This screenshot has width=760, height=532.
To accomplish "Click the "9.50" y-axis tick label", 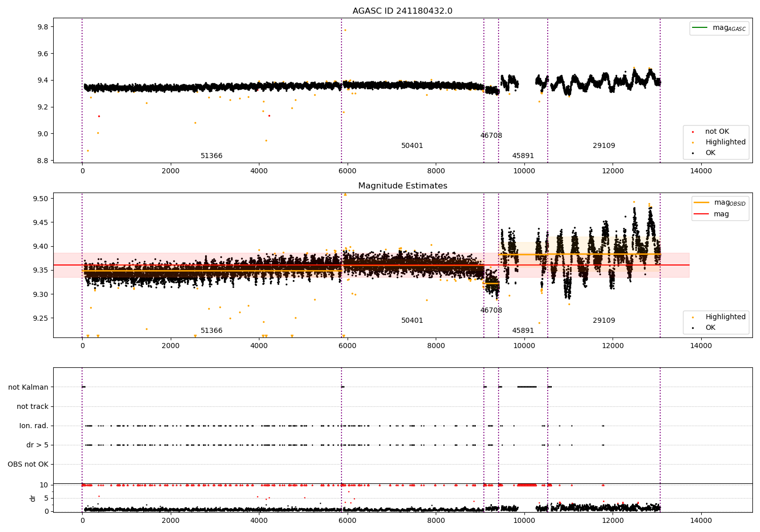I will [41, 199].
